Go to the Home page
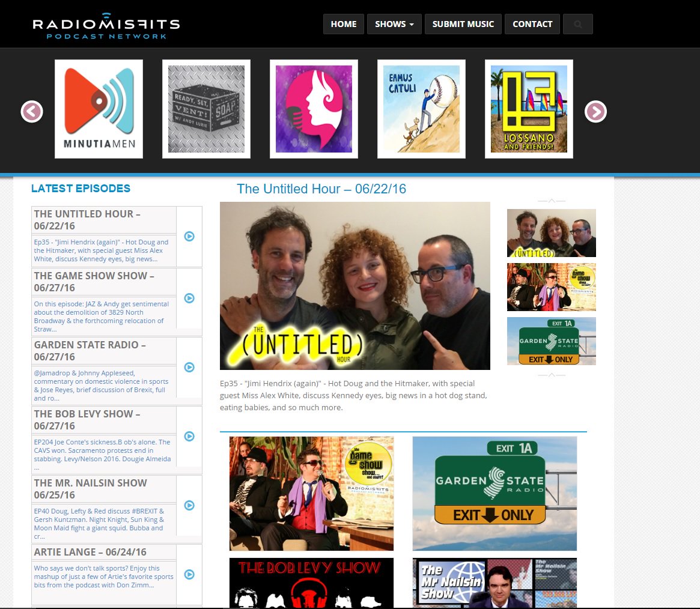700x609 pixels. tap(344, 24)
